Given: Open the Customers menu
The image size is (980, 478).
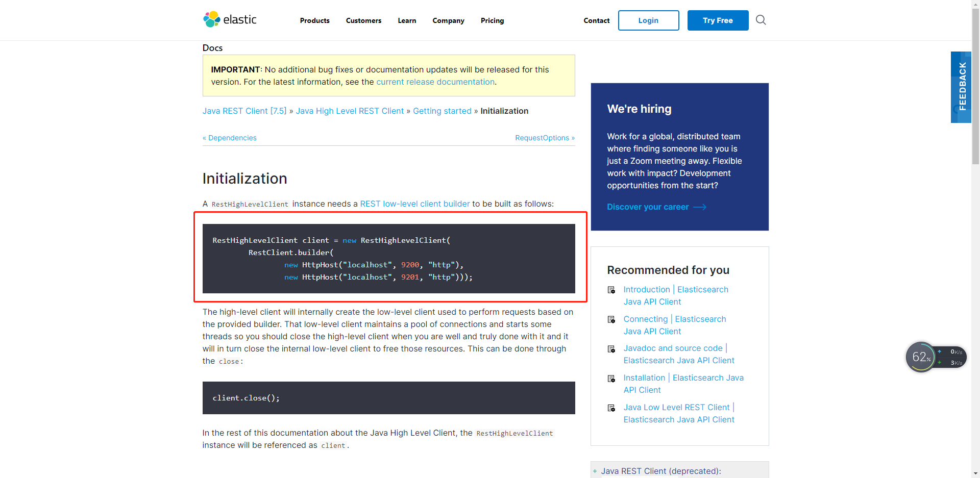Looking at the screenshot, I should coord(363,20).
